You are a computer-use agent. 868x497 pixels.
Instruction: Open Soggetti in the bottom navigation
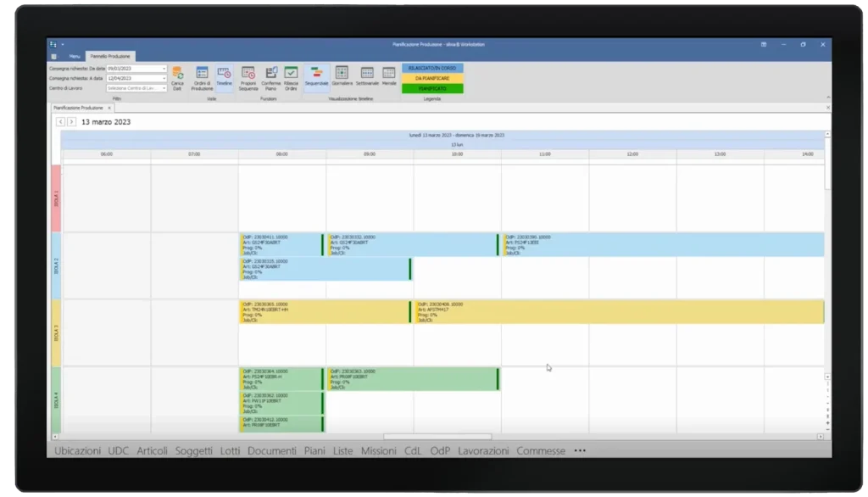click(x=194, y=451)
